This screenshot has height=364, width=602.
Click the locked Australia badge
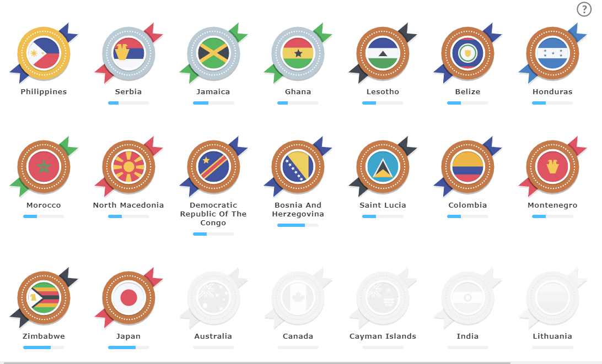213,298
